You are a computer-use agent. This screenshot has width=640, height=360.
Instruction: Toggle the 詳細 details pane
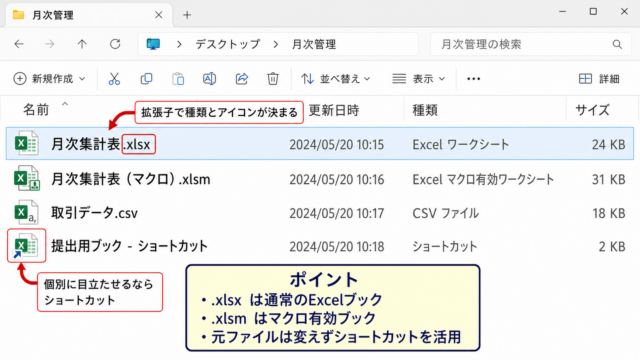point(599,78)
